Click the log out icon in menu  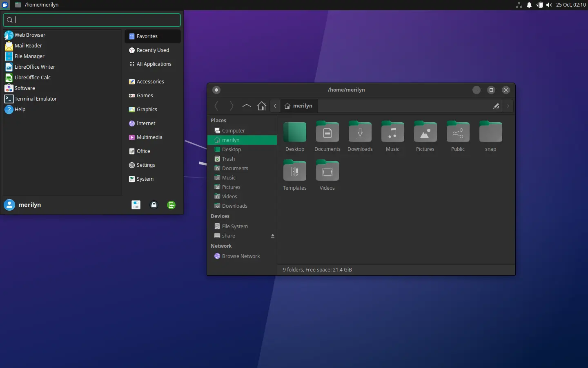pos(171,205)
